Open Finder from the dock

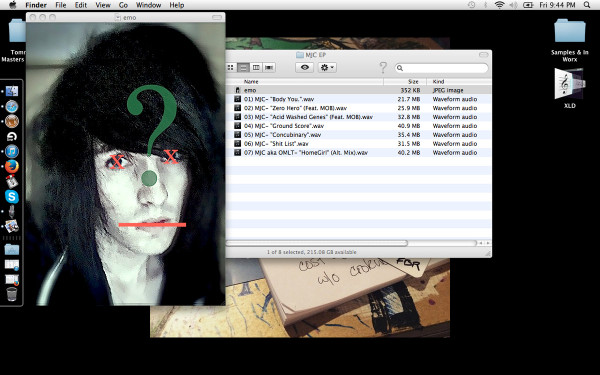(x=12, y=91)
